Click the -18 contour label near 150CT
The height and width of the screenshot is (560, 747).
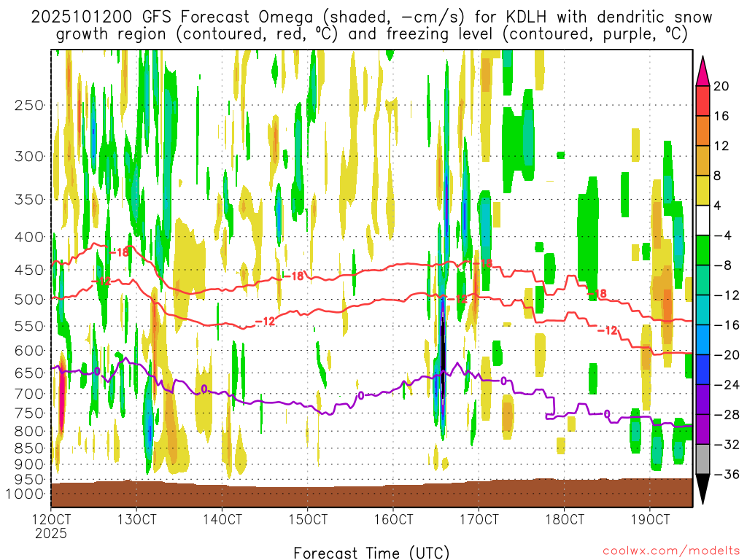click(293, 276)
